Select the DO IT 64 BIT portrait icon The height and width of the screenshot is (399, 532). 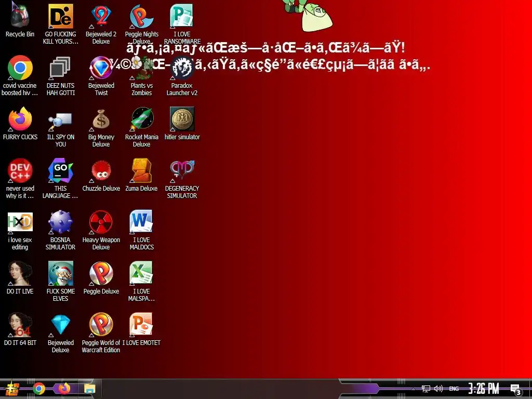pos(20,325)
